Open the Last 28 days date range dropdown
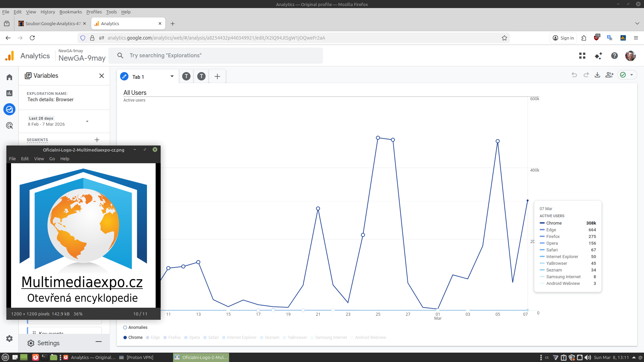Viewport: 644px width, 362px height. pyautogui.click(x=87, y=121)
